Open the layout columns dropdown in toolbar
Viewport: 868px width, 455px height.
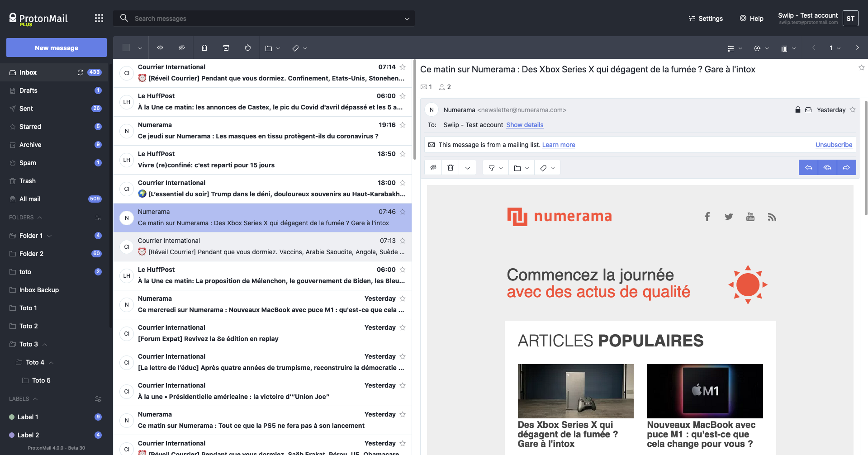(x=788, y=48)
